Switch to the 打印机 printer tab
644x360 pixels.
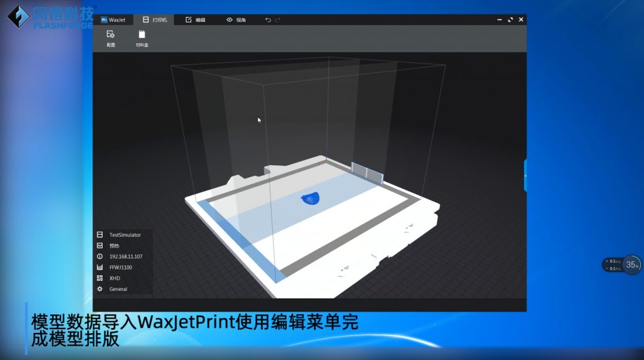[x=155, y=19]
